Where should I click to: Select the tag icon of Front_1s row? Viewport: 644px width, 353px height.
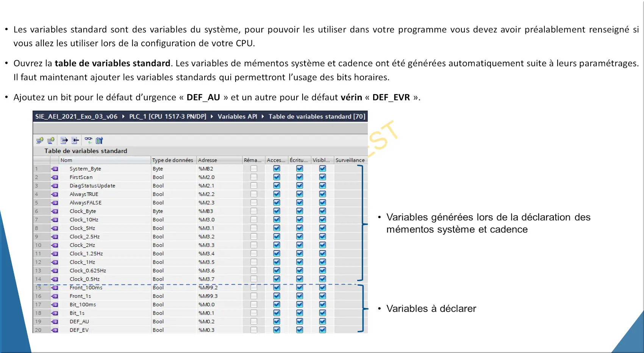pos(55,296)
